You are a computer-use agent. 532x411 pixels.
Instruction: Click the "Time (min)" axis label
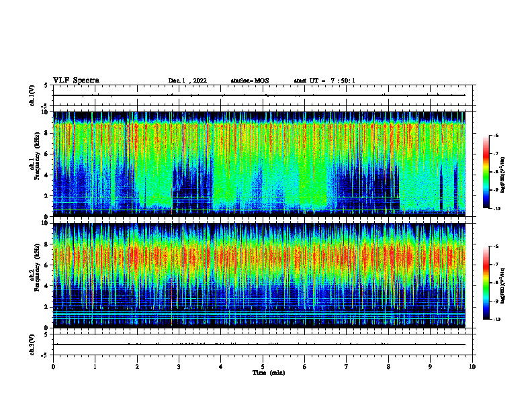pyautogui.click(x=269, y=373)
